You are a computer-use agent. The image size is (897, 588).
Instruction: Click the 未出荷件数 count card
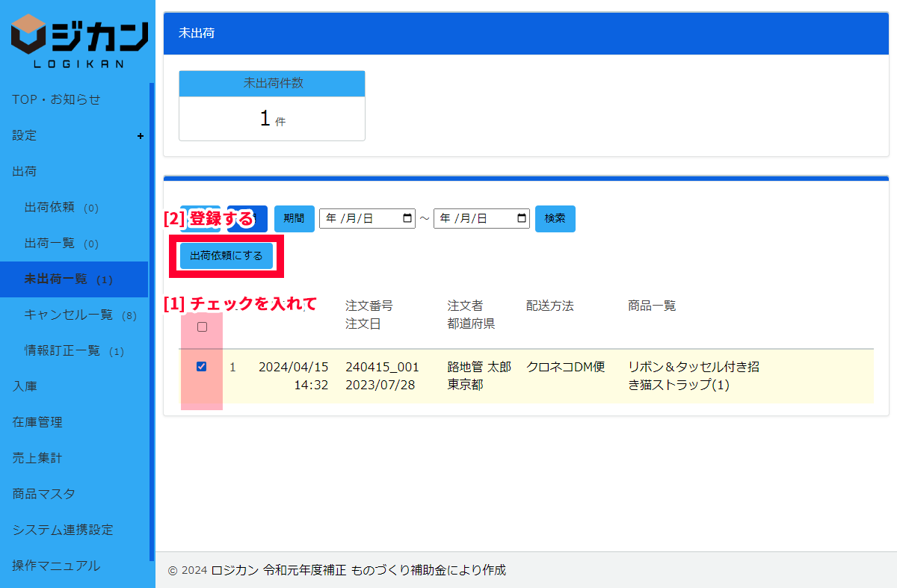point(272,106)
